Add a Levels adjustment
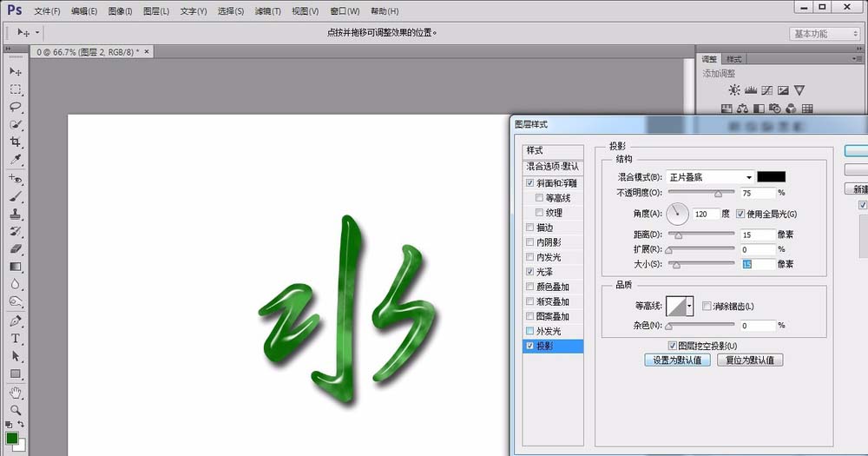 coord(751,89)
